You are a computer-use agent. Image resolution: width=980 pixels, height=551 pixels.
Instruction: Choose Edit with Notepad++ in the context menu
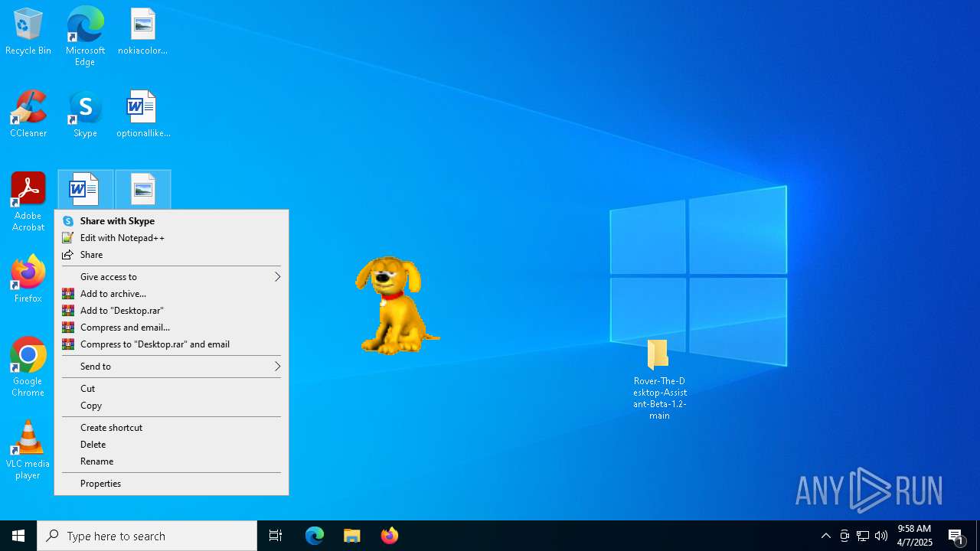[x=171, y=237]
